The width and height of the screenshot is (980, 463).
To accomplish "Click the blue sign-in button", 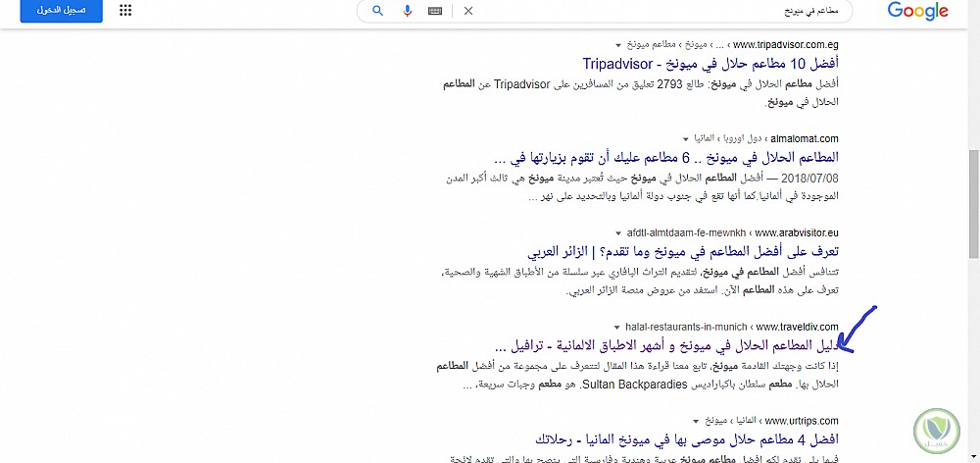I will tap(61, 11).
